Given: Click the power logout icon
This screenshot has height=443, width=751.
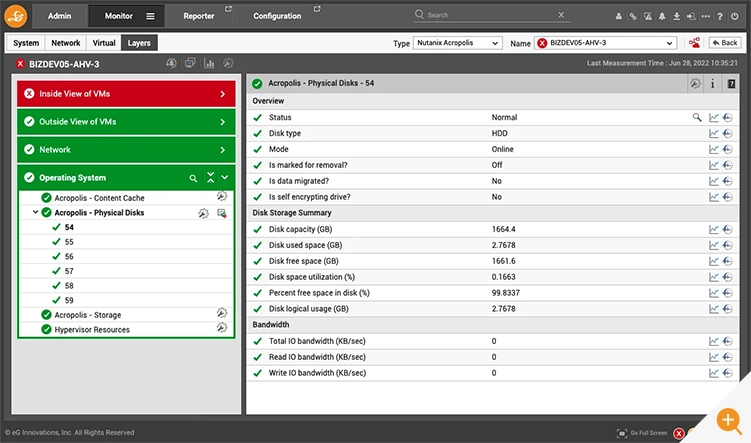Looking at the screenshot, I should [734, 16].
